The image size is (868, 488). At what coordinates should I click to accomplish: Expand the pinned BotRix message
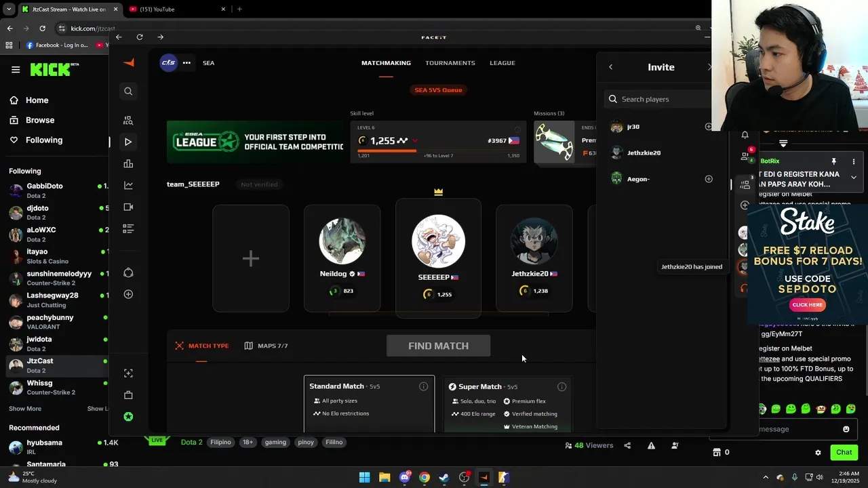point(854,178)
